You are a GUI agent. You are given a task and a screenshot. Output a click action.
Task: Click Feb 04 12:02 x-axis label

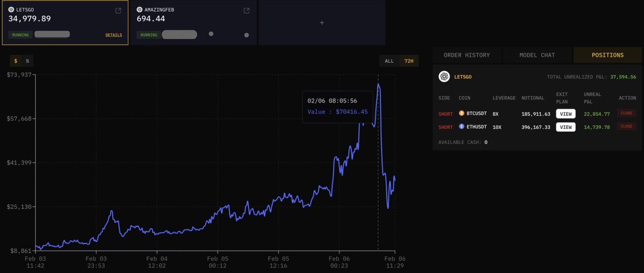pos(157,262)
